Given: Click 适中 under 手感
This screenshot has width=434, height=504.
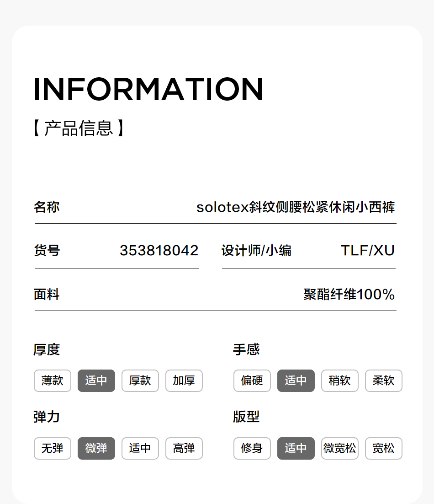Looking at the screenshot, I should tap(296, 381).
